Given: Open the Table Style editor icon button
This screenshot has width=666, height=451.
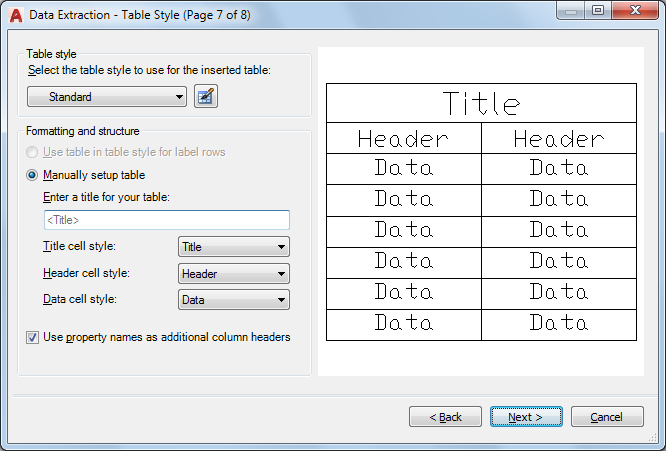Looking at the screenshot, I should tap(206, 97).
